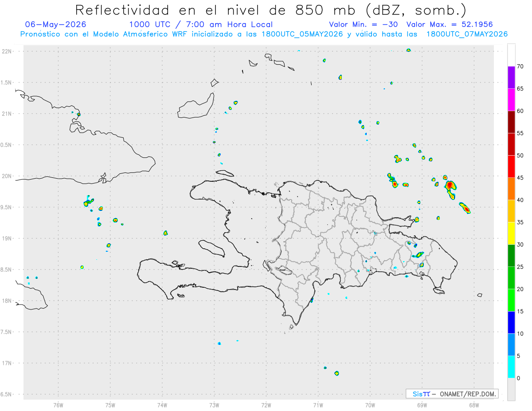The width and height of the screenshot is (532, 411).
Task: Click the WRF model forecast validity line
Action: (264, 34)
